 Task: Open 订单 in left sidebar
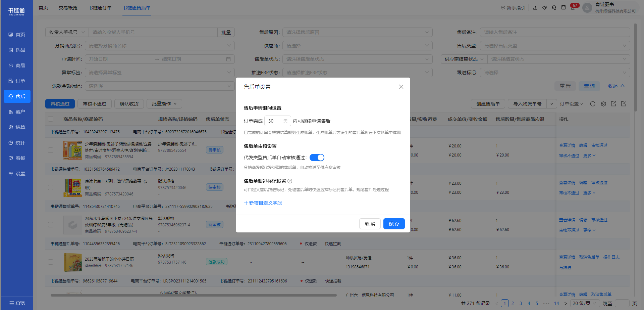point(17,81)
